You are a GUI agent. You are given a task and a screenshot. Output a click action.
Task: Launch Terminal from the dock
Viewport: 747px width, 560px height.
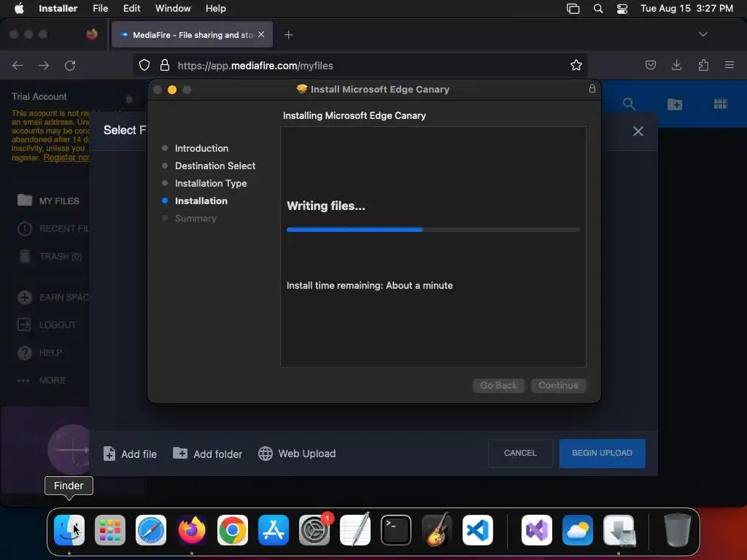click(396, 530)
